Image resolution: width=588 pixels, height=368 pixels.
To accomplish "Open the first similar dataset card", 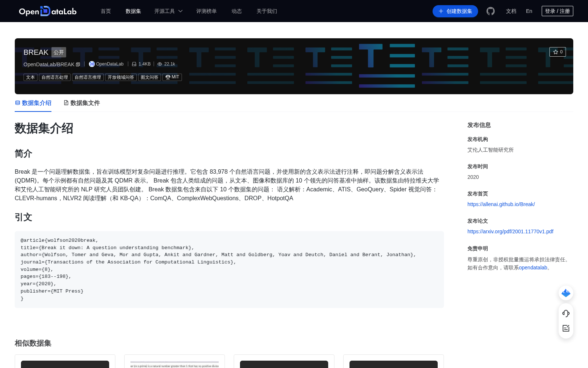I will [x=65, y=361].
